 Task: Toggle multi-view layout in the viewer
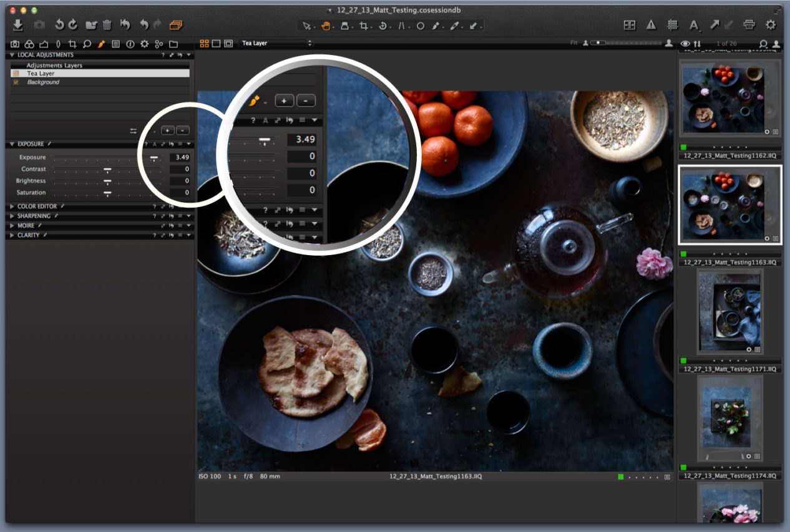204,44
